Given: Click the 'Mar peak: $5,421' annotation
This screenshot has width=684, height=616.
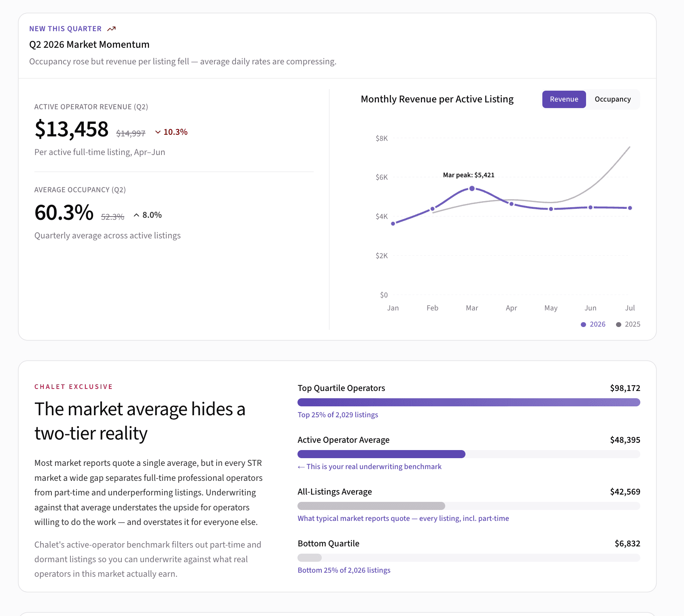Looking at the screenshot, I should pyautogui.click(x=469, y=175).
